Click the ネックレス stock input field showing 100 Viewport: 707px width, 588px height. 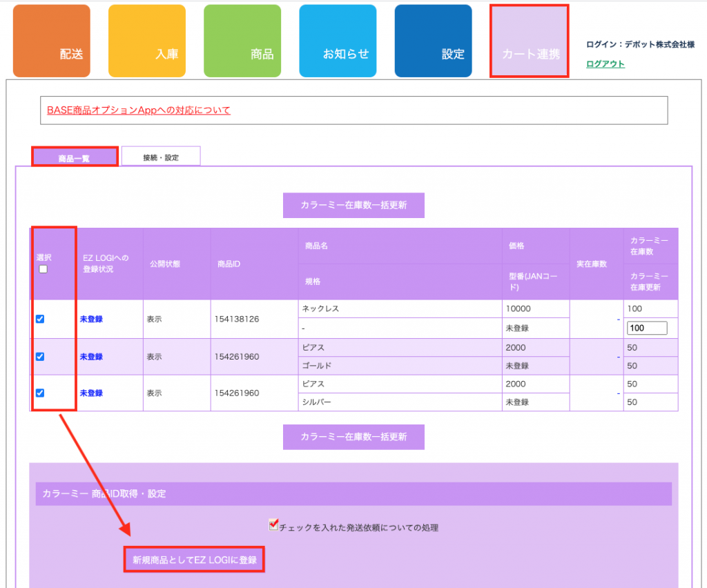tap(647, 329)
